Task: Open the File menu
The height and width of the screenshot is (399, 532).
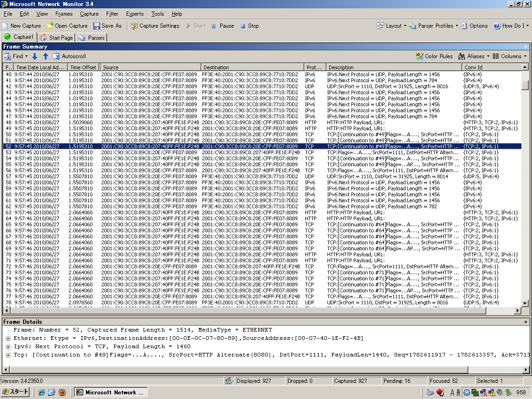Action: pyautogui.click(x=8, y=14)
